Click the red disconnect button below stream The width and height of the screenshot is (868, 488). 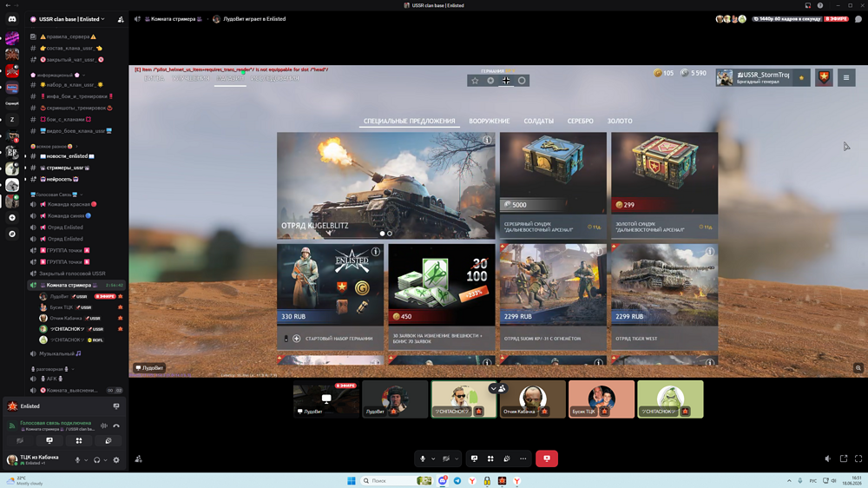click(546, 458)
